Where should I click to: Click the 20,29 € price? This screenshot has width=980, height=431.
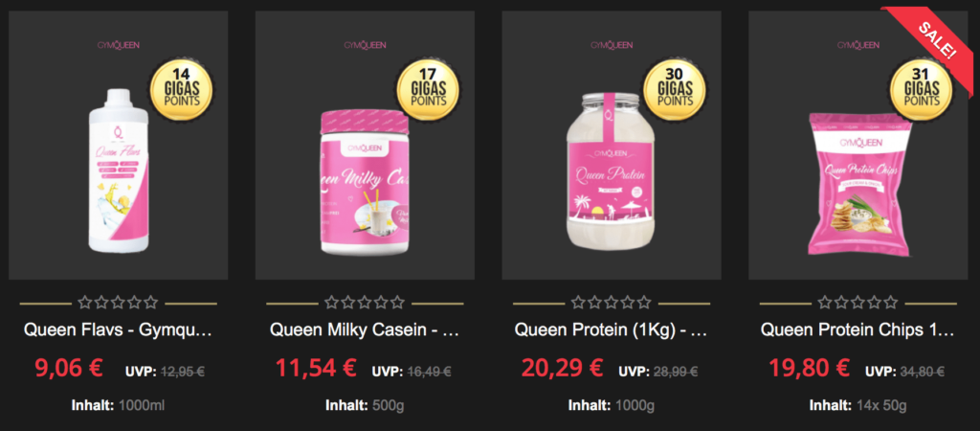click(563, 369)
